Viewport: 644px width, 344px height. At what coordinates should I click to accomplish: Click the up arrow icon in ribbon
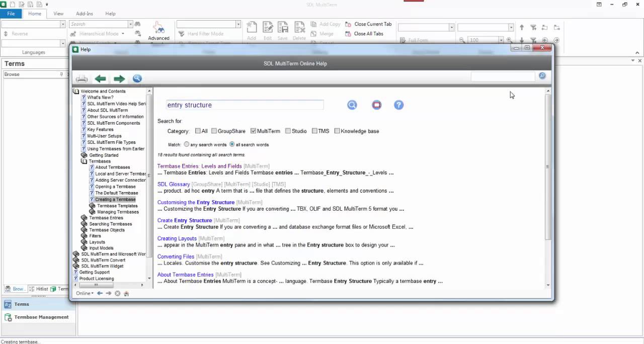tap(522, 28)
